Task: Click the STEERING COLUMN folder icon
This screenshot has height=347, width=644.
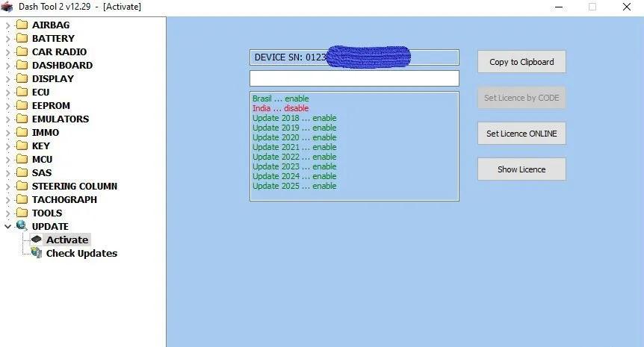Action: pos(22,186)
